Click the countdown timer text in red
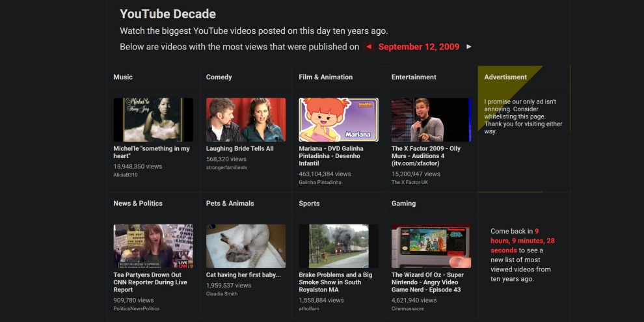Viewport: 644px width, 322px height. tap(522, 241)
